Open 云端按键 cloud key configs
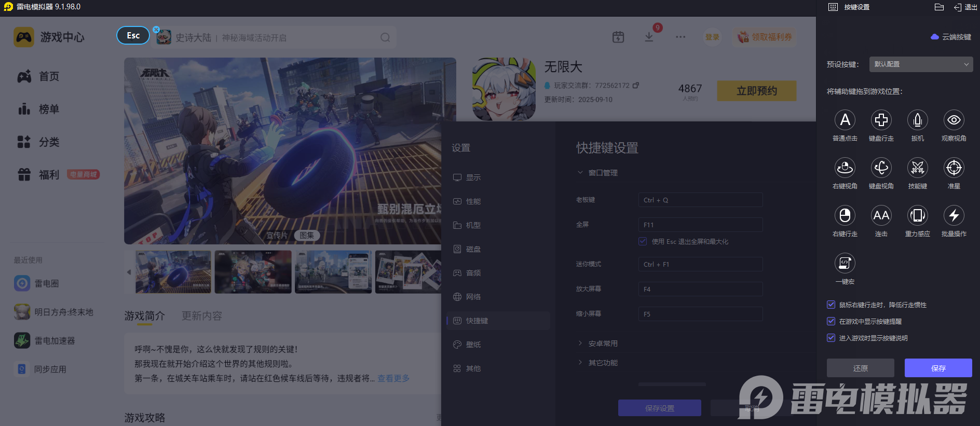The height and width of the screenshot is (426, 980). 951,37
